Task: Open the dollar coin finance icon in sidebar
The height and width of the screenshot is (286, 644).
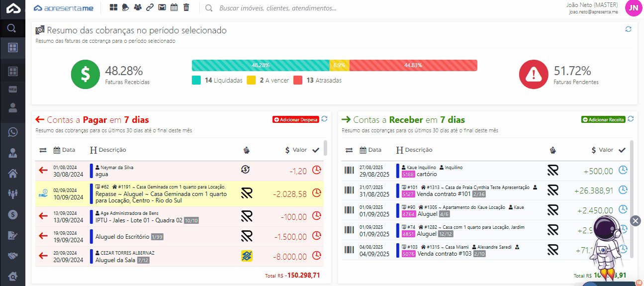Action: [x=12, y=214]
